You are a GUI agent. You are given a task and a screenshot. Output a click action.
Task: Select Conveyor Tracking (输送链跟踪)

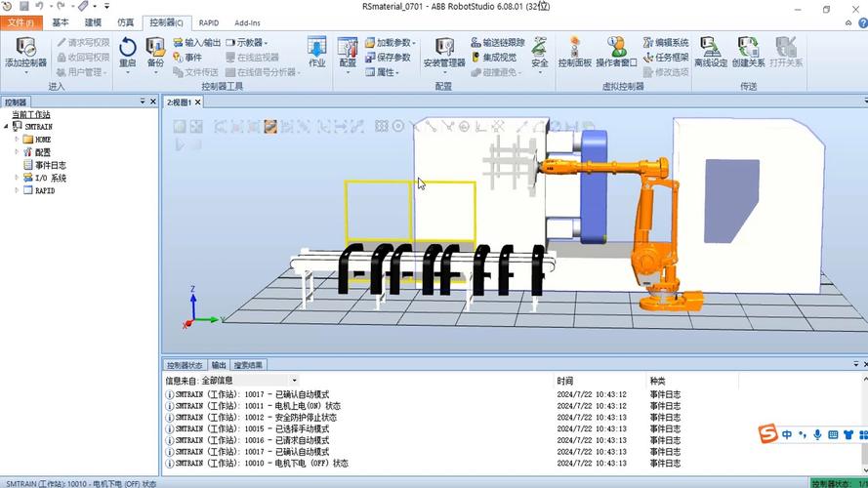[498, 43]
